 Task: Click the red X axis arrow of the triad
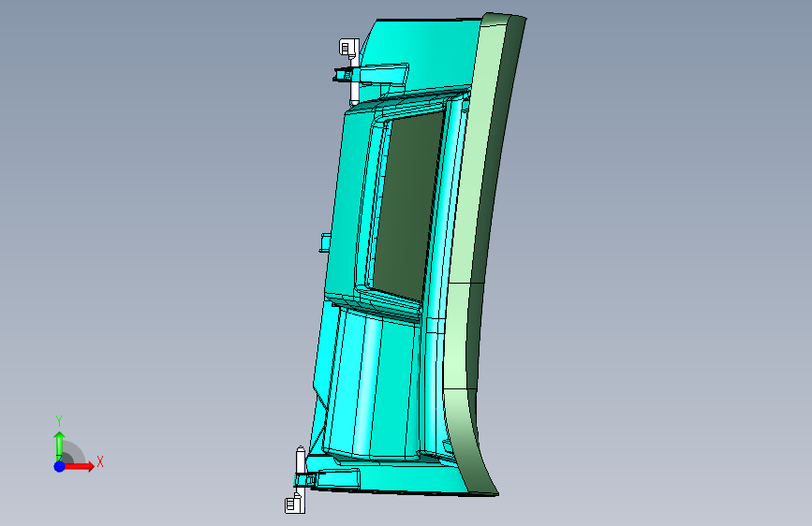click(x=79, y=466)
